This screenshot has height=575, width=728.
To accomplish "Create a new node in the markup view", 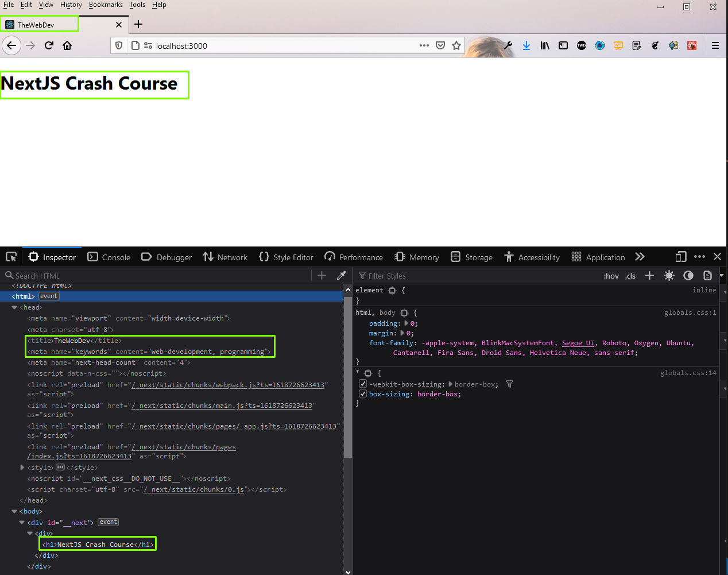I will (x=322, y=276).
